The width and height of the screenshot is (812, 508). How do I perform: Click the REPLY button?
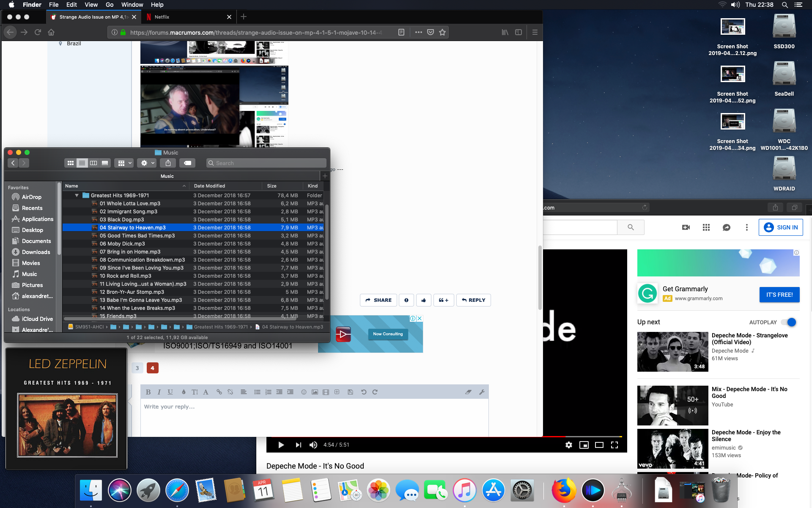(x=473, y=300)
